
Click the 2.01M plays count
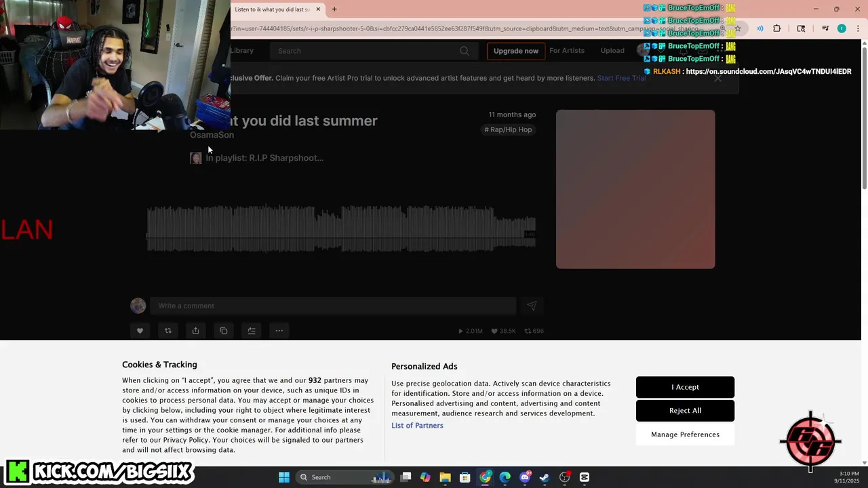tap(471, 331)
